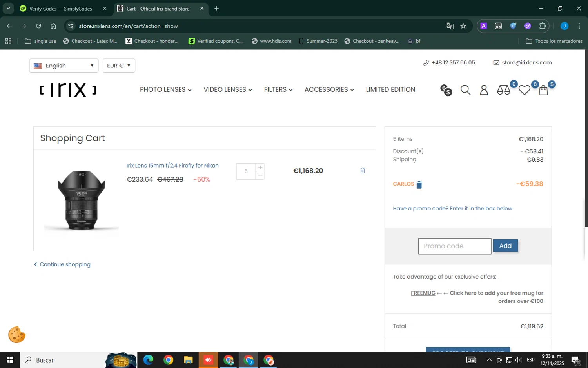The image size is (588, 368).
Task: Delete the CARLOS promo code
Action: tap(419, 185)
